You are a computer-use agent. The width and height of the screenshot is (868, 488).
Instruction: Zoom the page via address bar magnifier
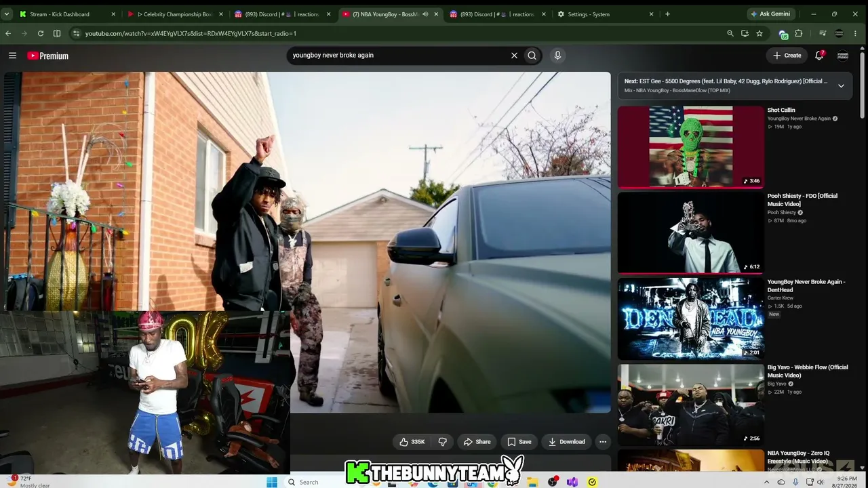tap(730, 33)
